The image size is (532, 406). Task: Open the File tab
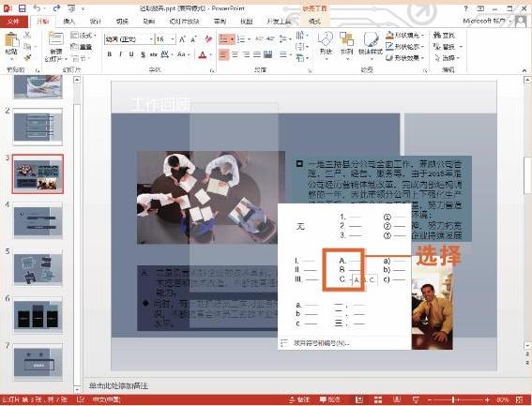(13, 22)
